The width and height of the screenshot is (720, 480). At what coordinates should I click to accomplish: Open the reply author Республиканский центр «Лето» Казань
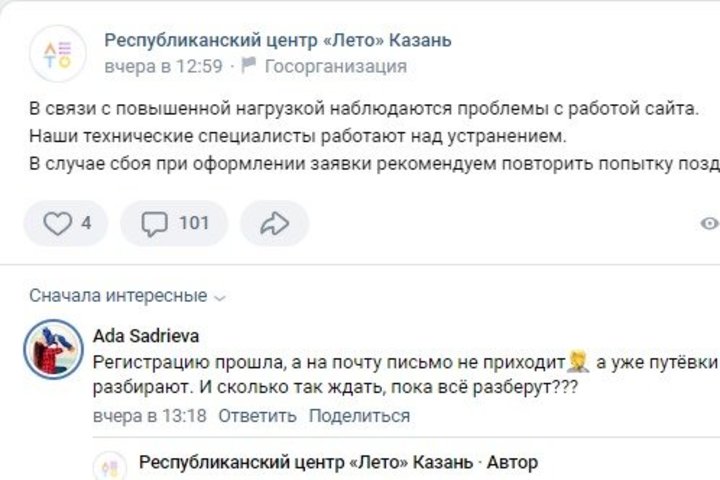[304, 463]
